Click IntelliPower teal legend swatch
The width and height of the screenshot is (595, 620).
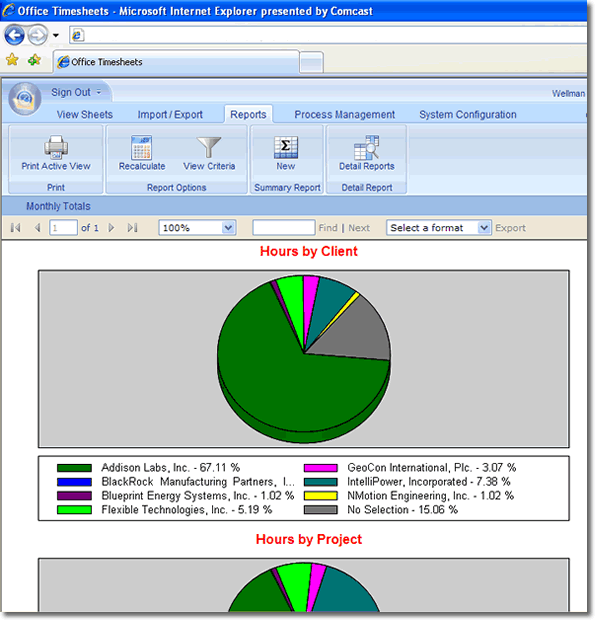tap(321, 482)
